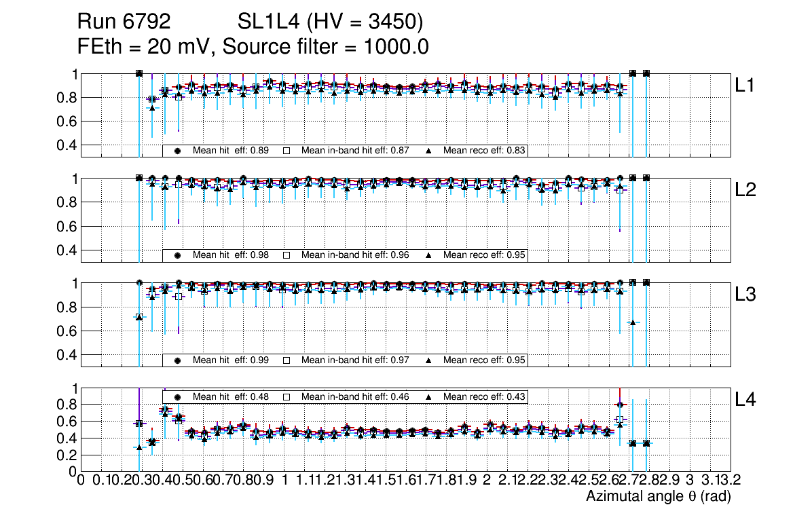Click 'Mean reco eff: 0.83' legend text
This screenshot has width=812, height=524.
coord(485,151)
